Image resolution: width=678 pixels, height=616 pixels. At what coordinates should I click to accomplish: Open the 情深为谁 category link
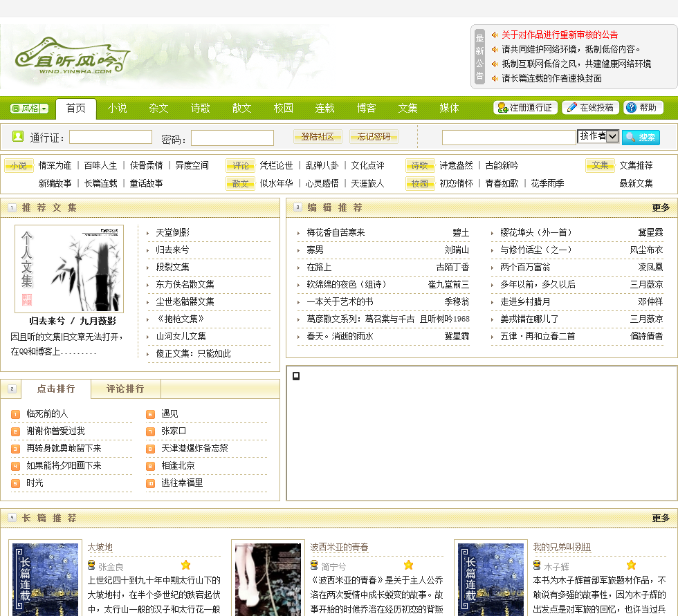tap(55, 165)
